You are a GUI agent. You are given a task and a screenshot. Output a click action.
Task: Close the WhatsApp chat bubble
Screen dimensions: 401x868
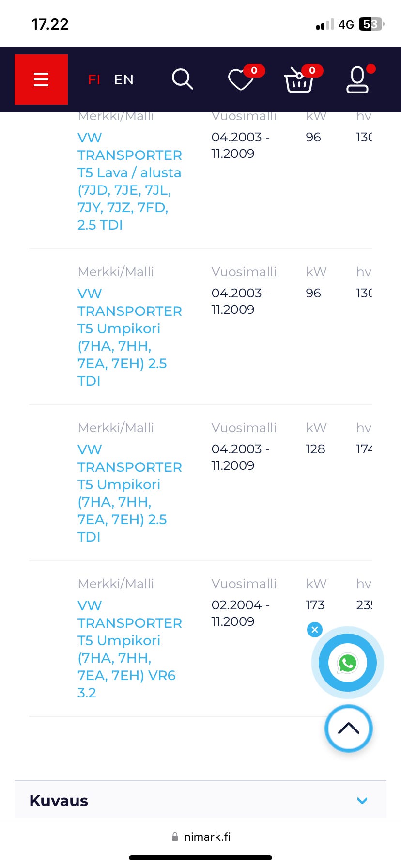click(x=315, y=630)
